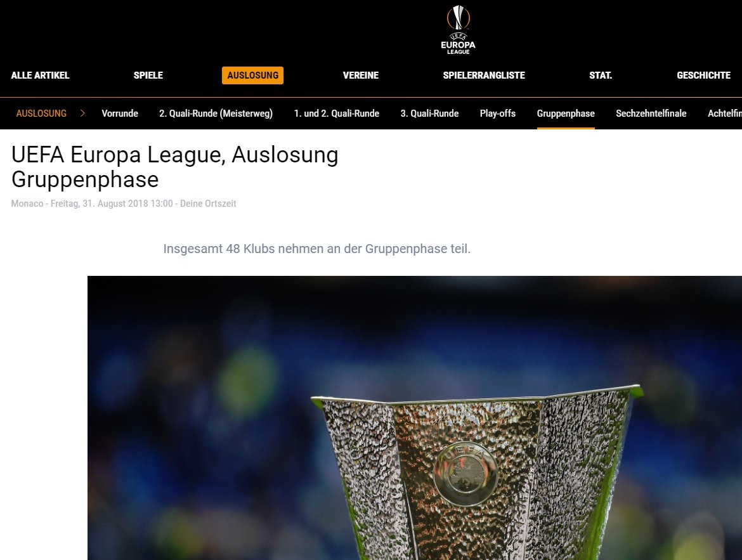Select the Play-offs tab
Screen dimensions: 742x560
click(497, 113)
